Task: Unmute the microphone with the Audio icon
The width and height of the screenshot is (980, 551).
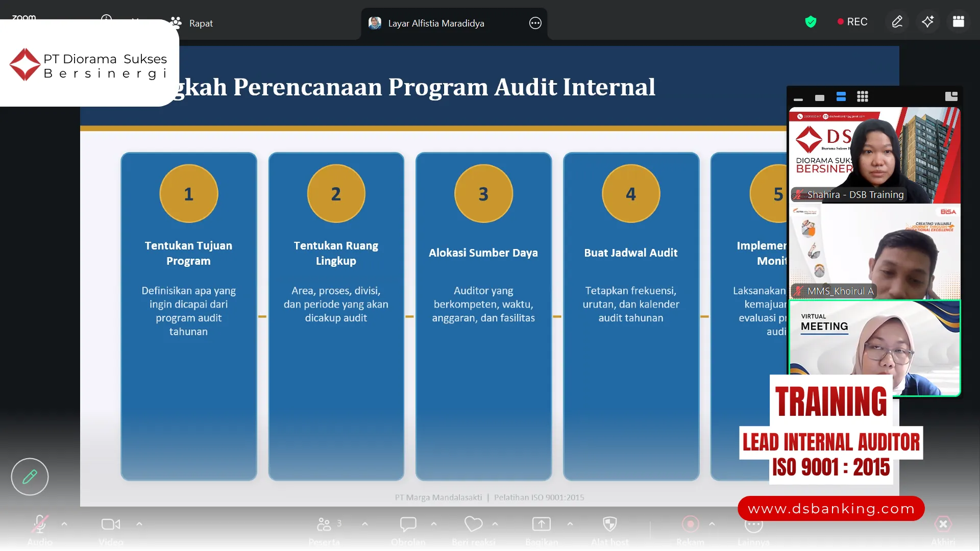Action: [x=40, y=524]
